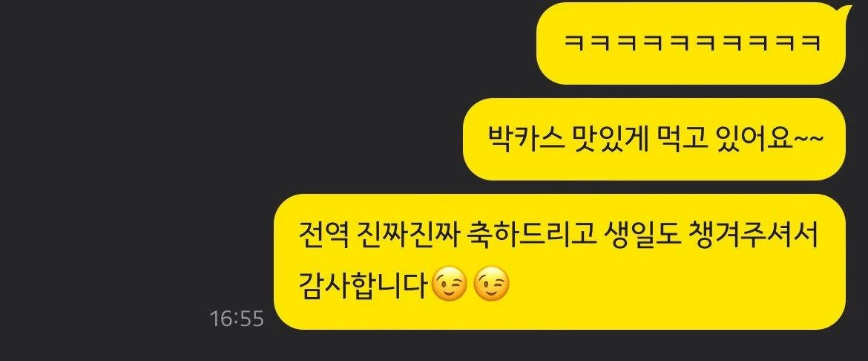Click the 16:55 timestamp
The width and height of the screenshot is (868, 361).
[237, 319]
